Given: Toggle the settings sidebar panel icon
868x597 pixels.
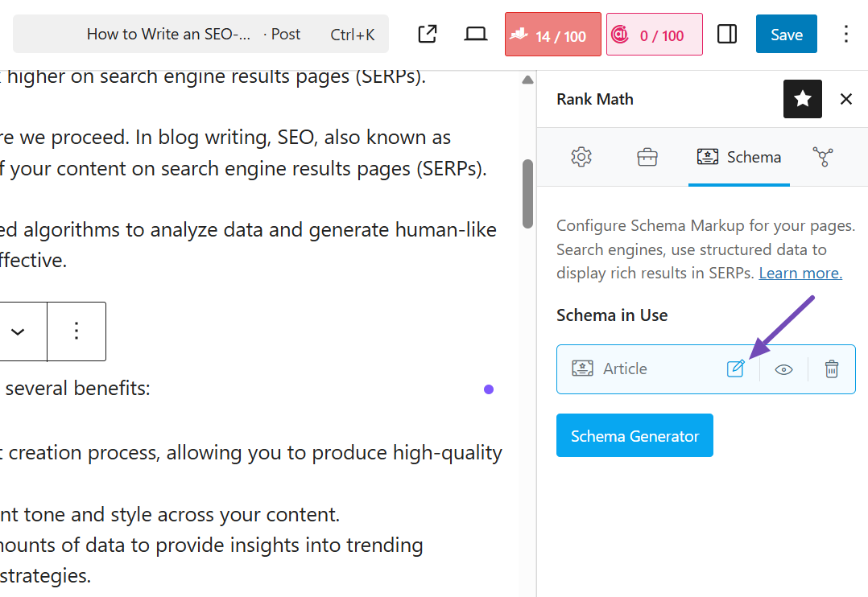Looking at the screenshot, I should [x=727, y=34].
